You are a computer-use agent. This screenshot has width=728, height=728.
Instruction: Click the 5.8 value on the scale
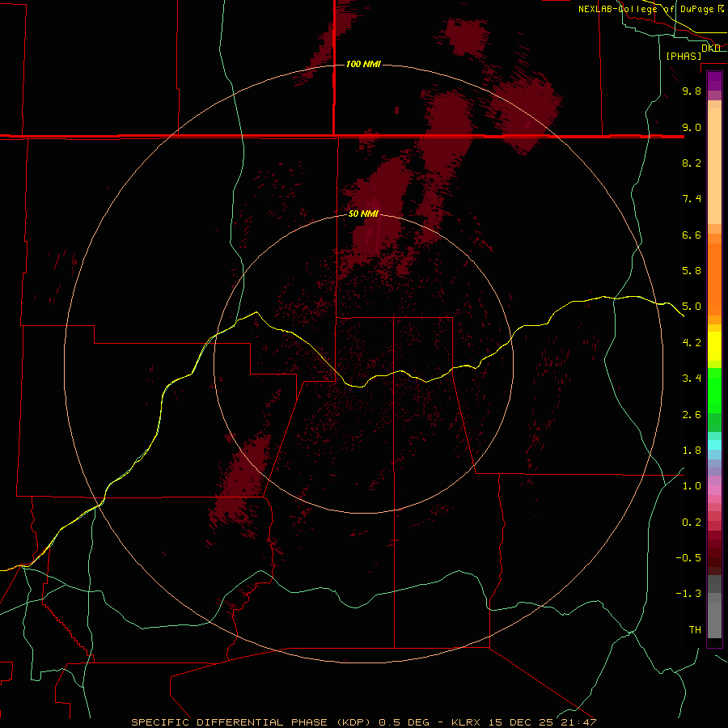pyautogui.click(x=692, y=271)
